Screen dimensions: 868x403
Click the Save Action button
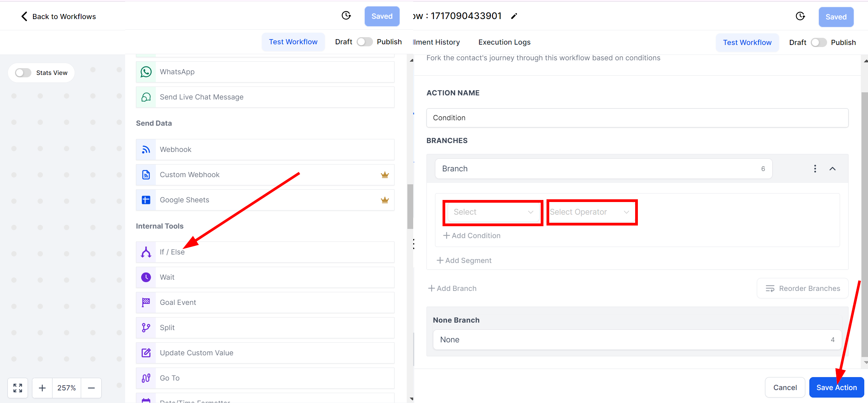pyautogui.click(x=836, y=387)
